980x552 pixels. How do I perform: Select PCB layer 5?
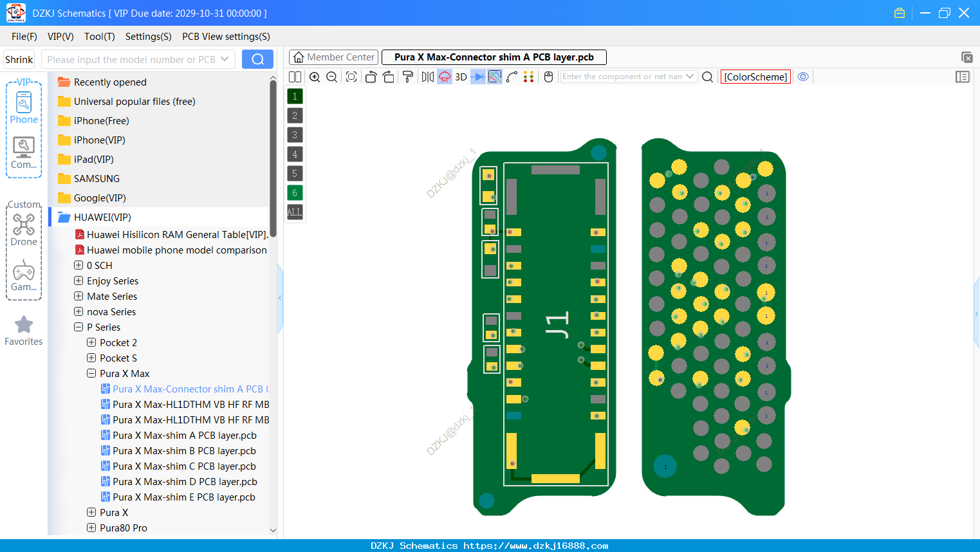coord(295,174)
